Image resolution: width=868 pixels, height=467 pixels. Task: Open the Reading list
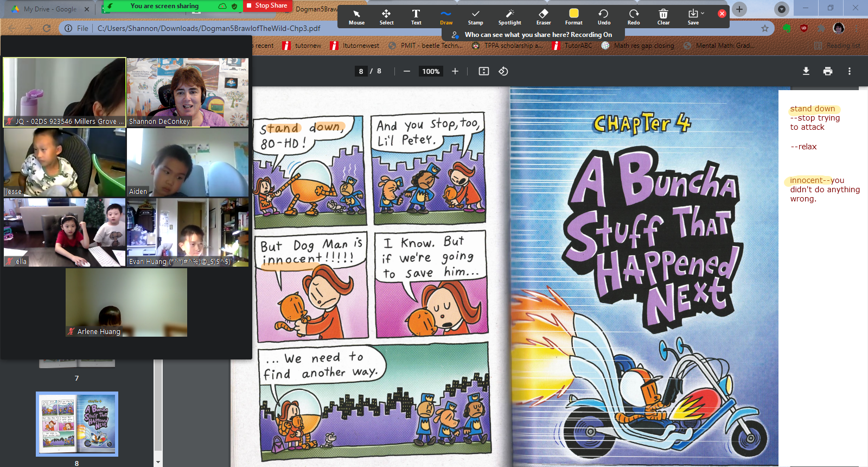(837, 46)
